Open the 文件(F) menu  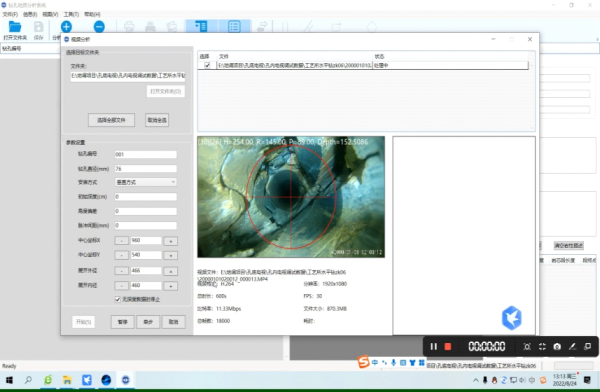[10, 14]
